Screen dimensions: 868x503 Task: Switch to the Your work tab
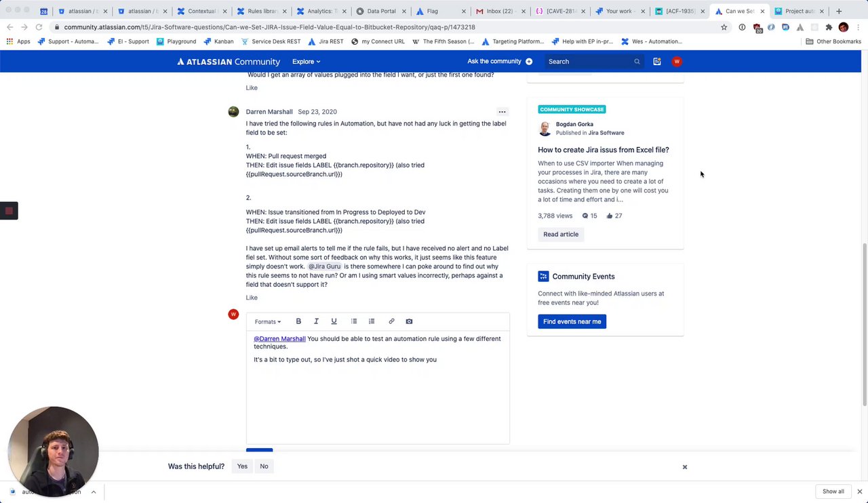point(620,11)
